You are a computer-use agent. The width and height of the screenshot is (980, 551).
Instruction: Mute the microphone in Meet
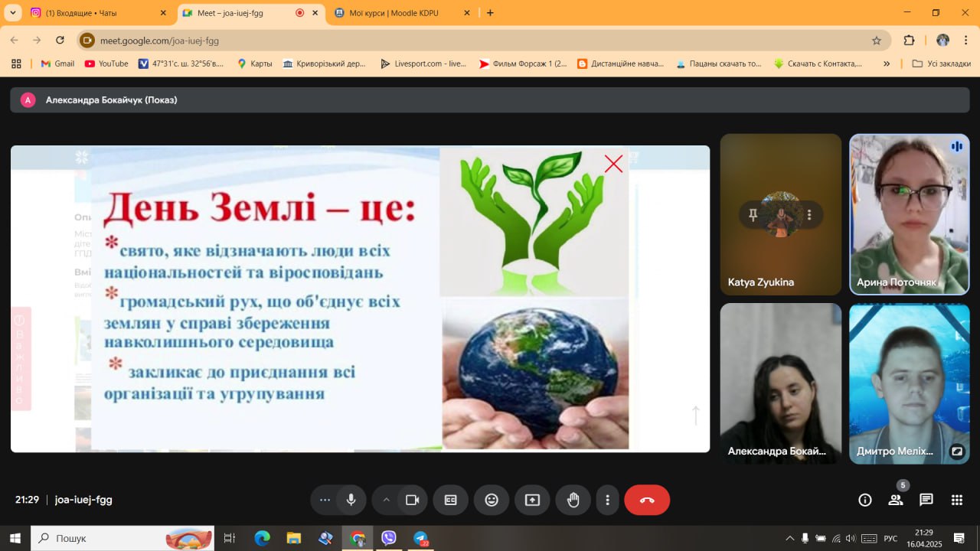pos(351,500)
